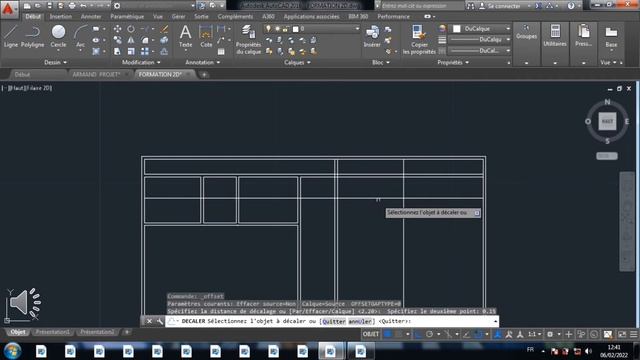Expand the Calques panel
The image size is (640, 360).
[297, 62]
